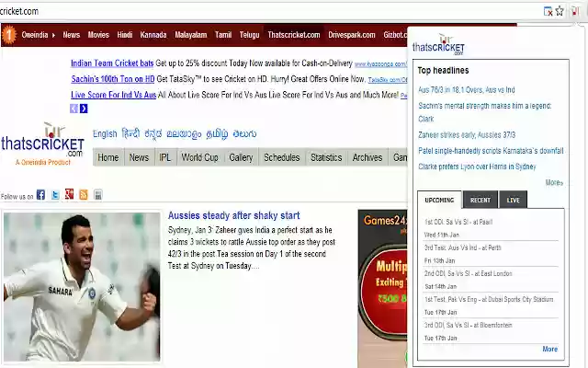The width and height of the screenshot is (588, 368).
Task: Open the Zaheer Khan article photo
Action: pos(82,287)
